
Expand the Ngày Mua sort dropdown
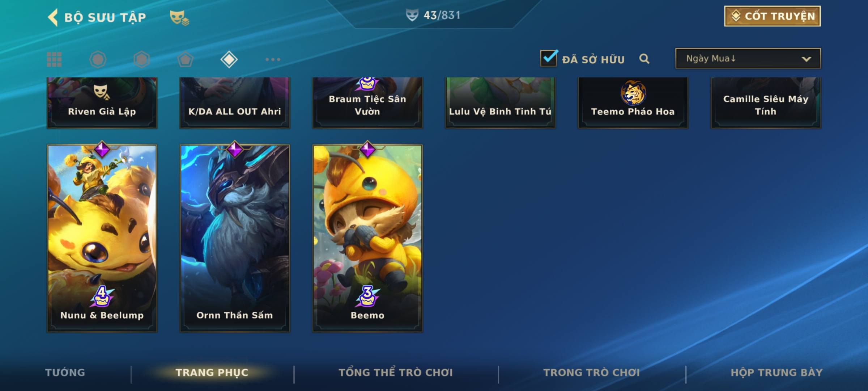pyautogui.click(x=748, y=58)
